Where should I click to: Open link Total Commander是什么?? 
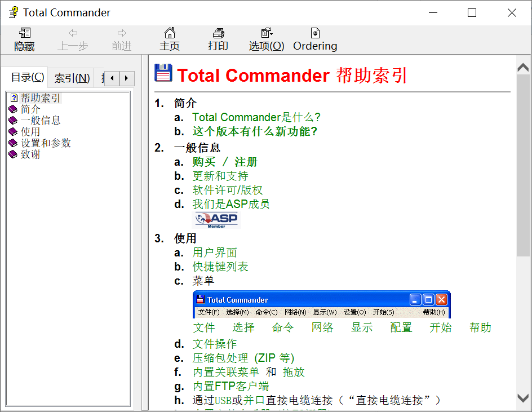click(x=256, y=117)
